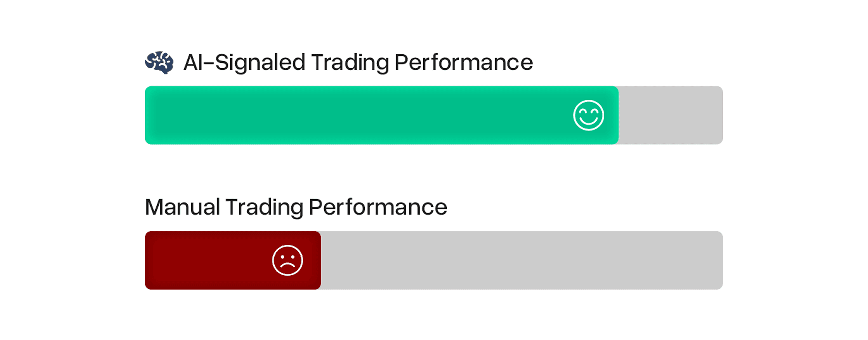Screen dimensions: 868x340
Task: Click the grey unfilled part of AI bar
Action: [670, 115]
